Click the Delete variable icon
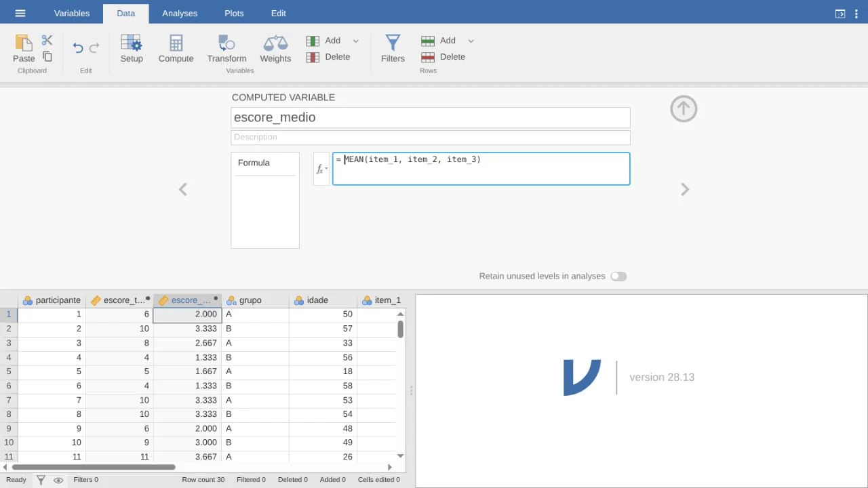This screenshot has height=488, width=868. pos(313,57)
